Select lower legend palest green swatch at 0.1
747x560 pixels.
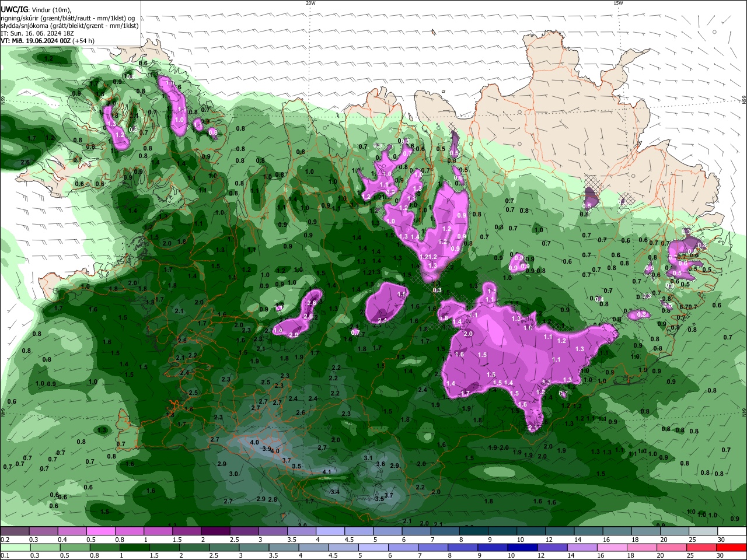coord(15,548)
